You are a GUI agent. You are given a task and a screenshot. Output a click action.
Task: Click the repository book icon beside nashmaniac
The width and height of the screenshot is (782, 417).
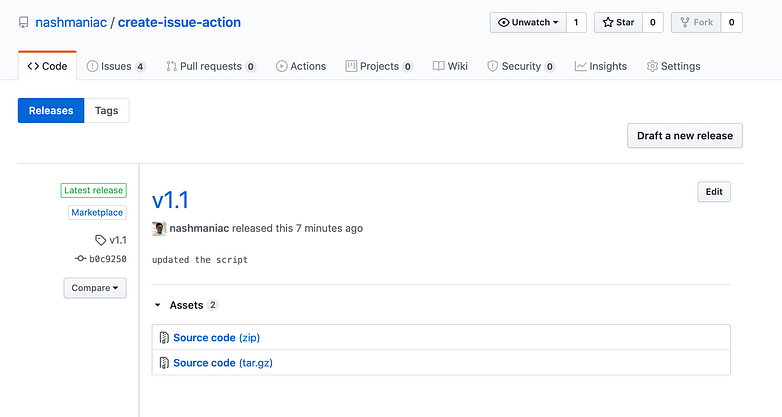[23, 22]
